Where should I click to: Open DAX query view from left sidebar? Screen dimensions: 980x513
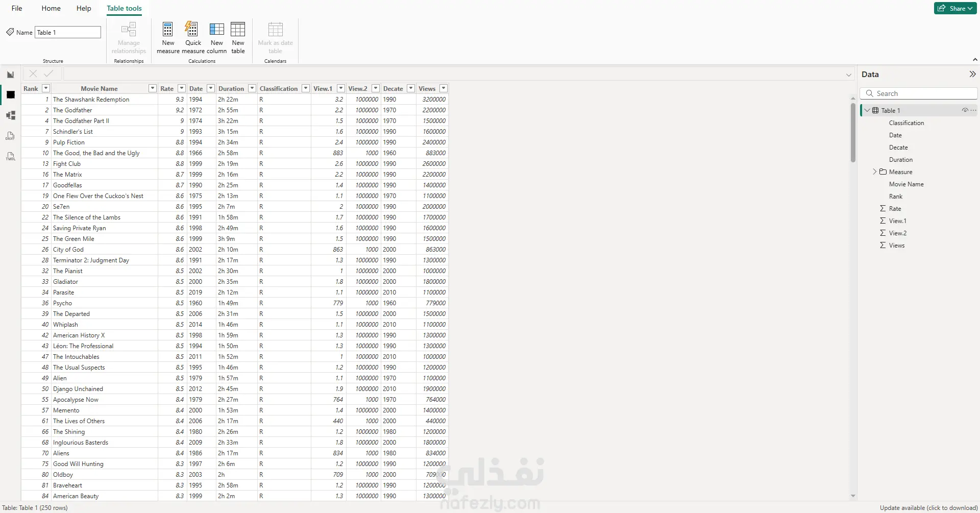10,136
